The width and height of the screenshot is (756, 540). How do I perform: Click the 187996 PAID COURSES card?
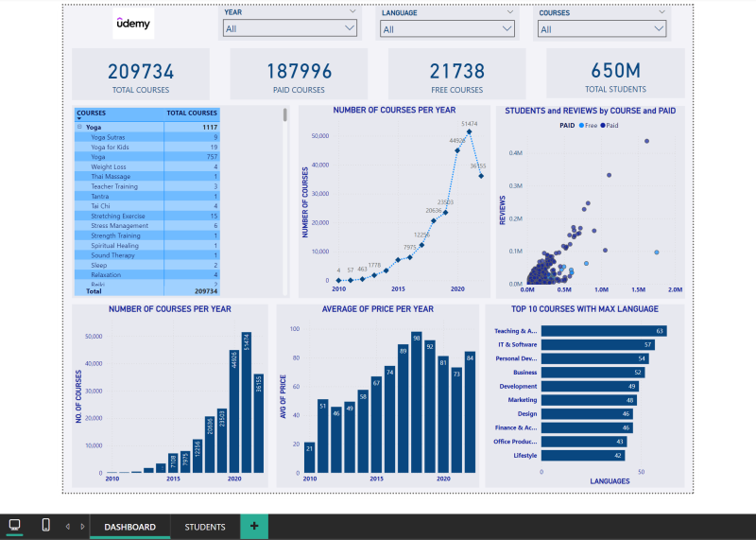tap(299, 75)
